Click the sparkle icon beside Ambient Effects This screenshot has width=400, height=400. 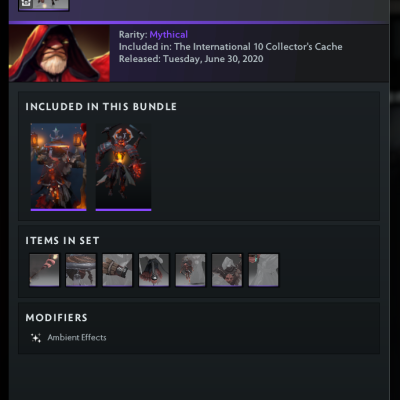tap(36, 338)
